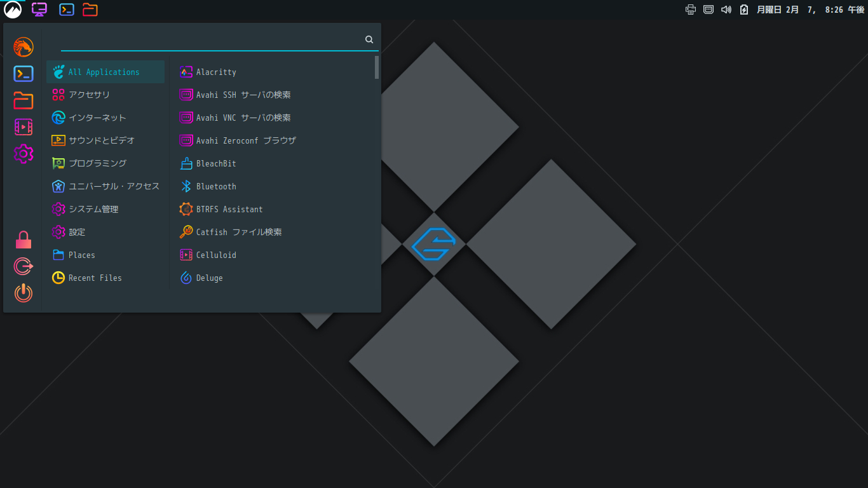Open the システム管理 category
This screenshot has height=488, width=868.
click(x=105, y=209)
